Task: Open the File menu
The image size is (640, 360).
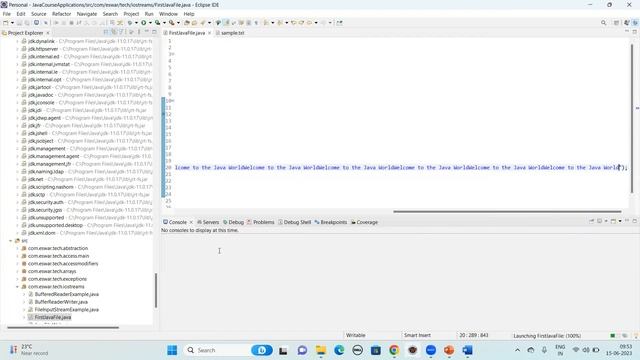Action: (7, 14)
